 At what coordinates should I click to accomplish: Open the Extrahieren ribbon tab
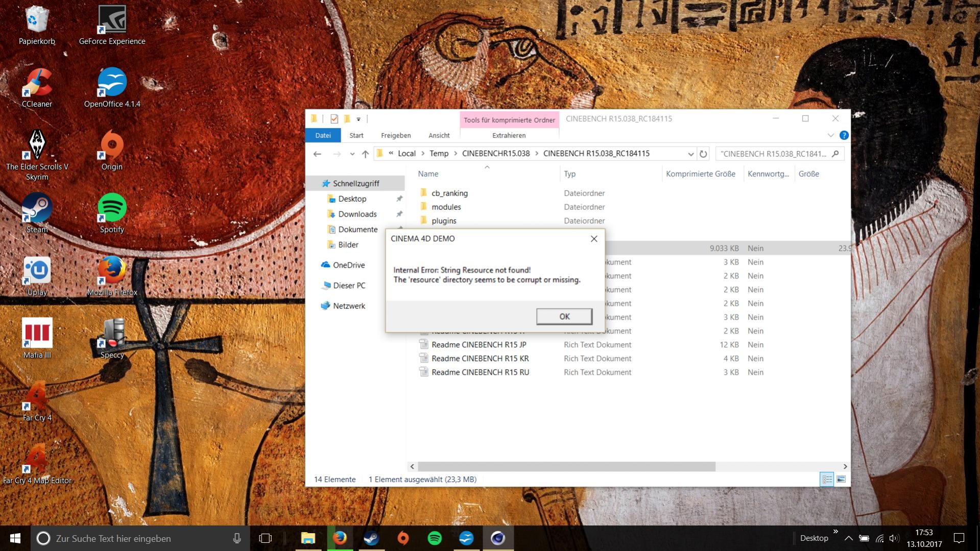509,135
